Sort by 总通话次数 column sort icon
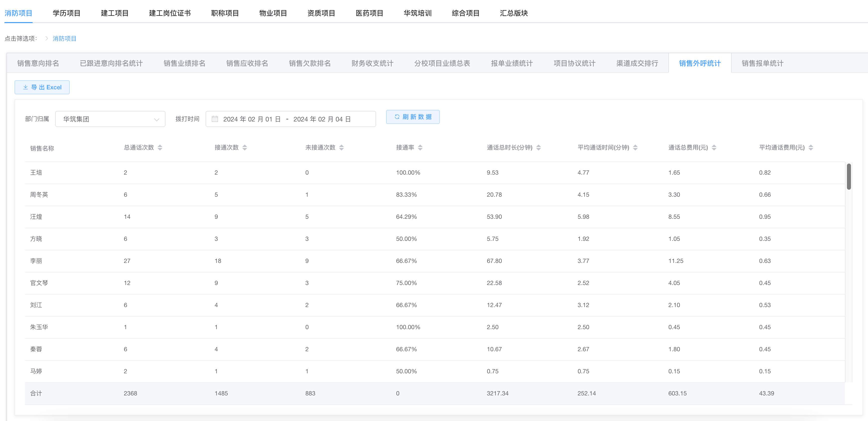The image size is (868, 421). [160, 148]
